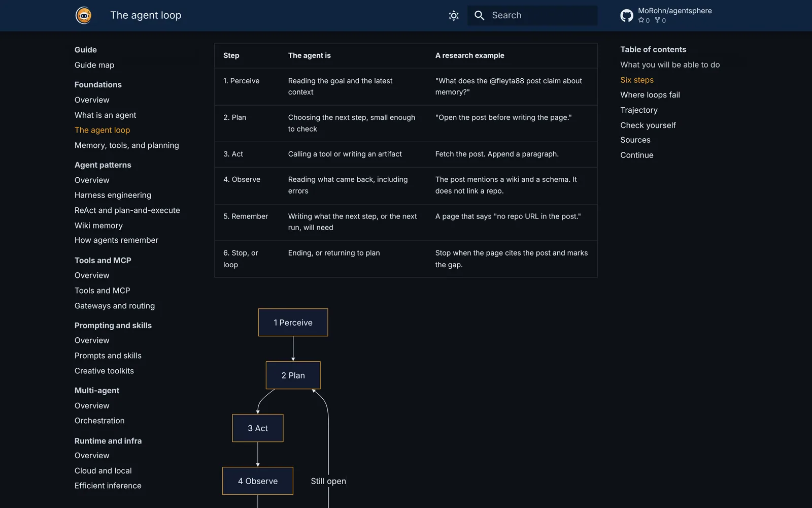
Task: Jump to What you will be able to do
Action: point(670,65)
